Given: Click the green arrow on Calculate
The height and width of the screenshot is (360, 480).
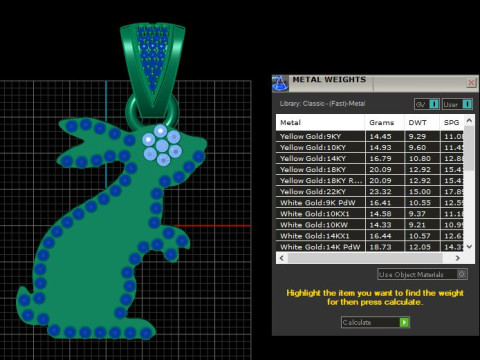Looking at the screenshot, I should (x=404, y=322).
